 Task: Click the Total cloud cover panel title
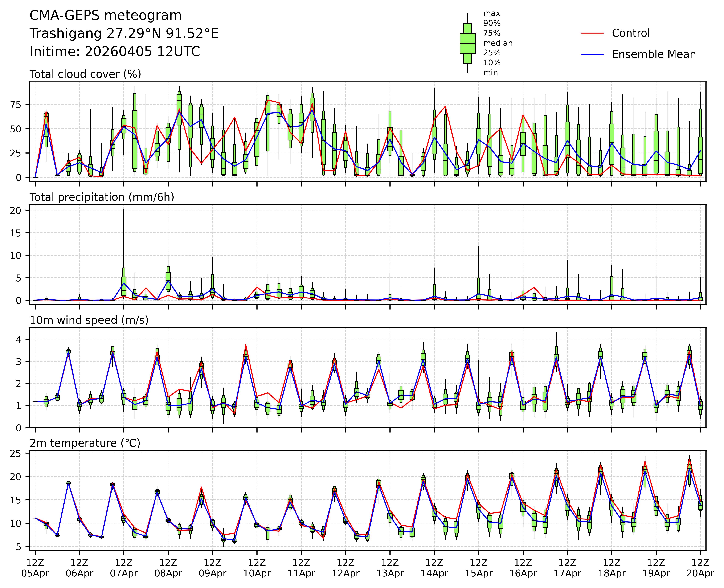click(85, 74)
